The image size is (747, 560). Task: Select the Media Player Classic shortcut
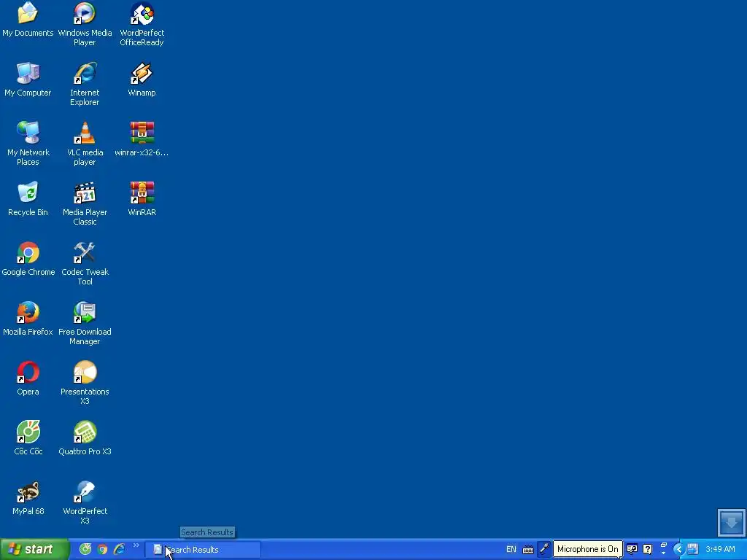(x=85, y=204)
